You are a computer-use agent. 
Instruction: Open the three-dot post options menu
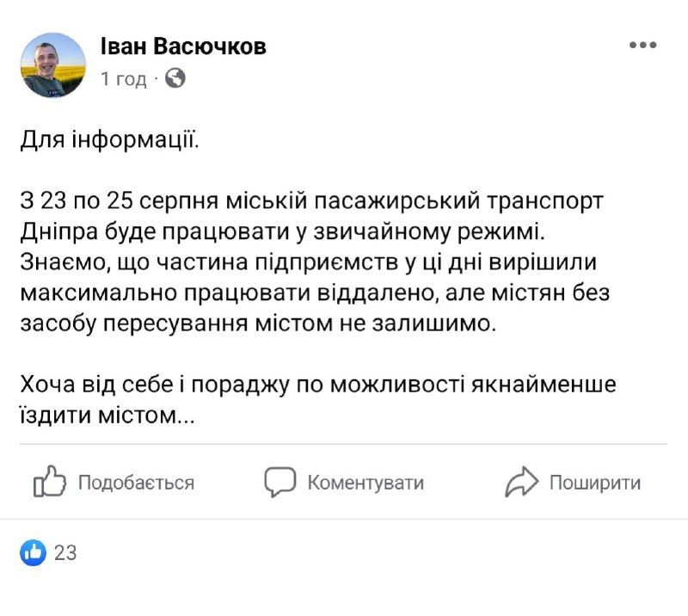click(642, 46)
